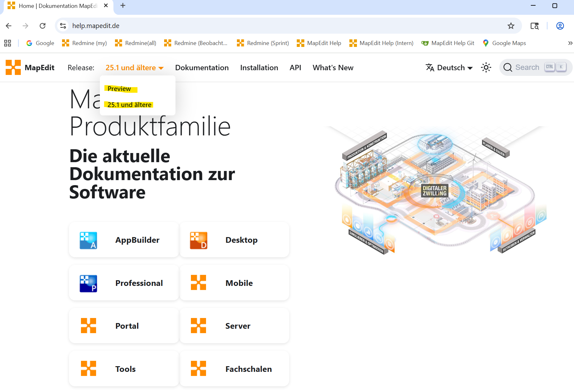Expand the Deutsch language dropdown
The height and width of the screenshot is (392, 574).
(449, 68)
